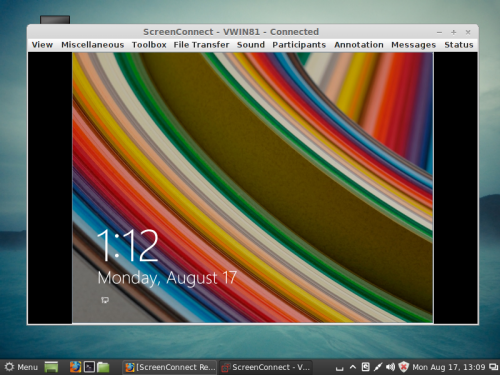The image size is (500, 375).
Task: Open the file manager from the taskbar
Action: (103, 367)
